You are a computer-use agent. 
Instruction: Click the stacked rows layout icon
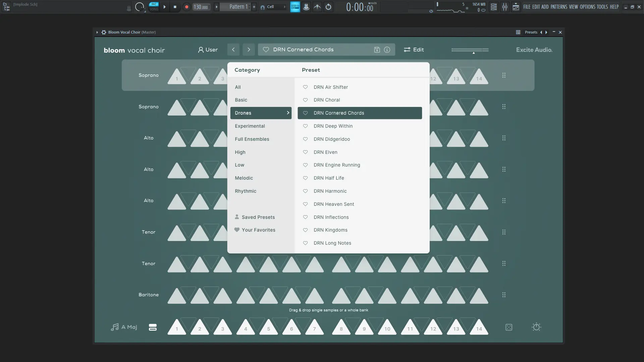pyautogui.click(x=153, y=327)
